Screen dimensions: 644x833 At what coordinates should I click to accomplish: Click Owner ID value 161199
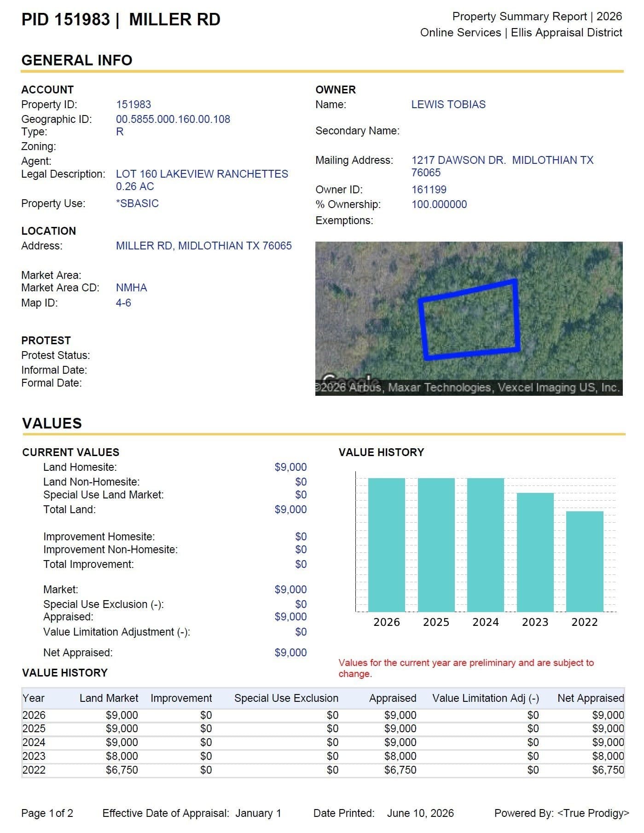(429, 190)
